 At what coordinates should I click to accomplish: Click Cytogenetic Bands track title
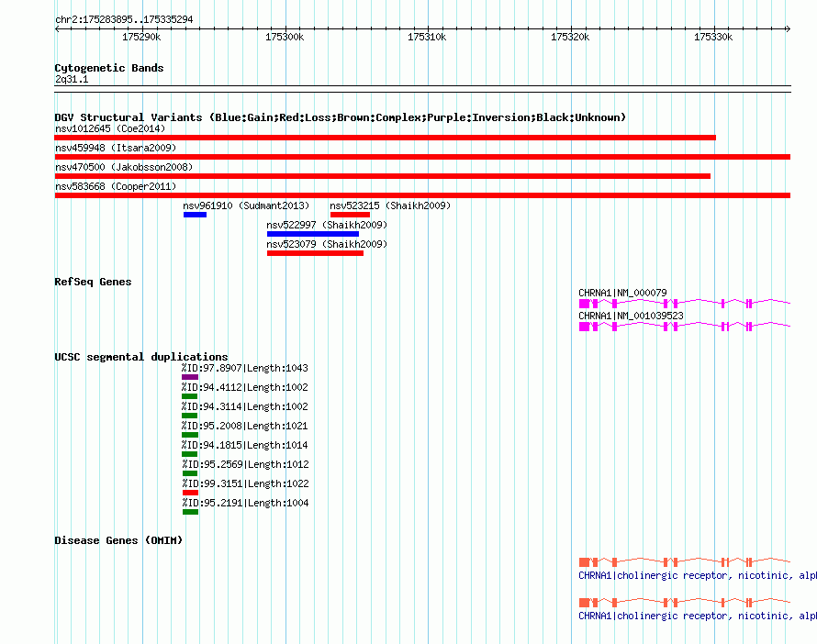pyautogui.click(x=109, y=68)
